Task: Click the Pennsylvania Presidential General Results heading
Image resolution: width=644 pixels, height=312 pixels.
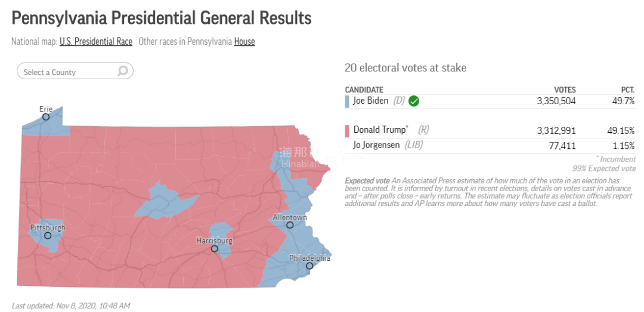Action: click(162, 18)
